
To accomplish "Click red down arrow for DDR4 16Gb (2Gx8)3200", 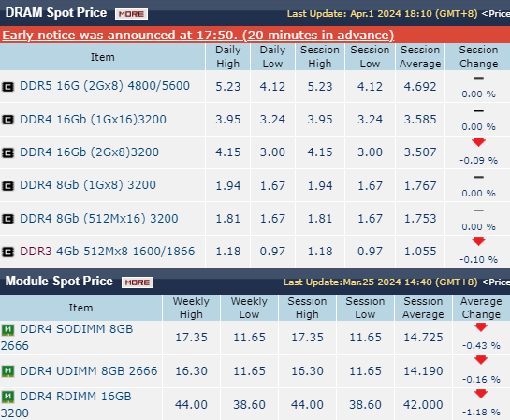I will click(x=478, y=142).
